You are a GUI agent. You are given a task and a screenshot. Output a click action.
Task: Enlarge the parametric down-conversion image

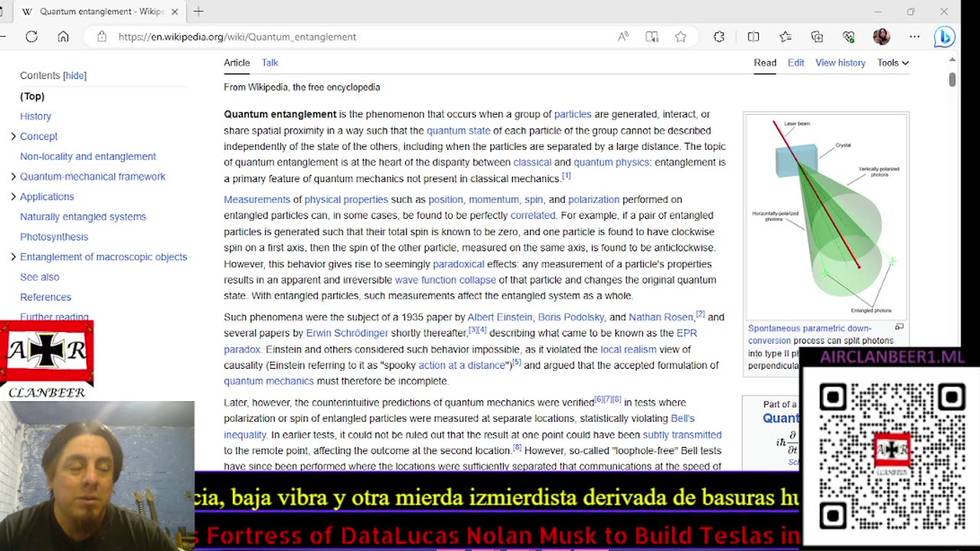coord(899,327)
